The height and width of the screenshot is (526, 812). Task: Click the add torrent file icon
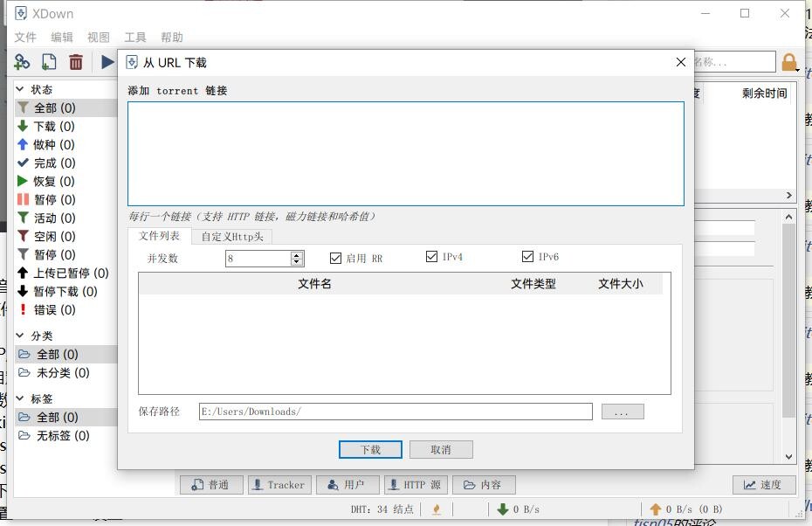point(49,62)
